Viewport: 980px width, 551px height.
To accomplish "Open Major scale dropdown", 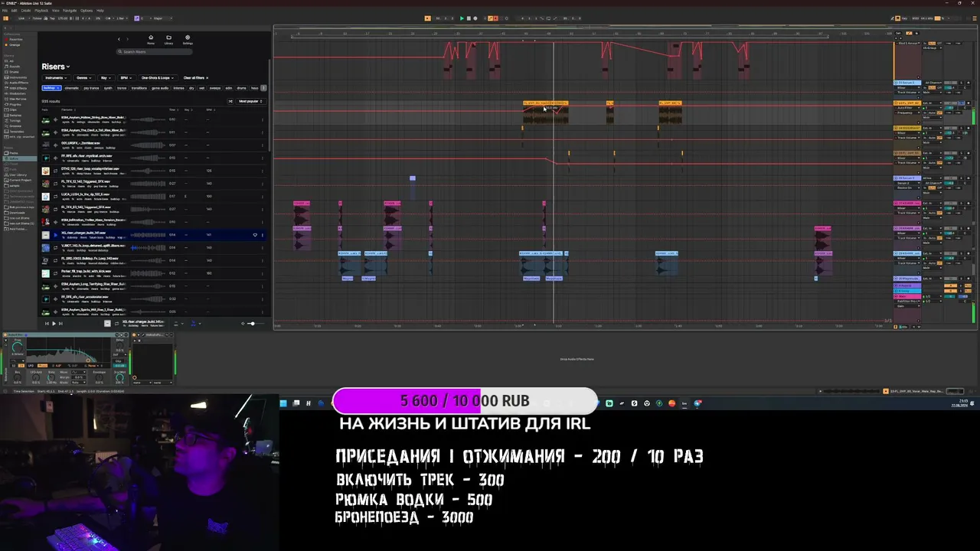I will [x=162, y=18].
